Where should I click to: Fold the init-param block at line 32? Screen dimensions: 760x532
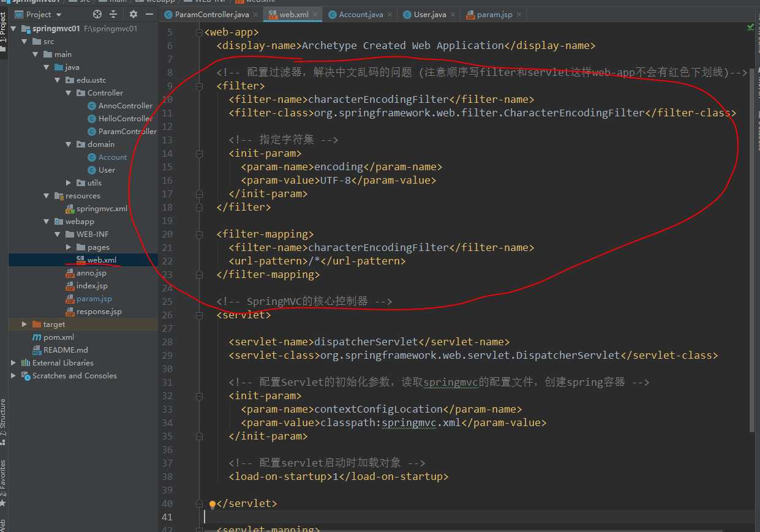[x=199, y=396]
